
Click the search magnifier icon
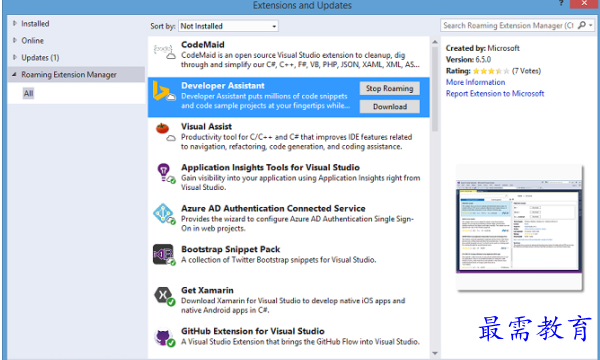(x=582, y=25)
